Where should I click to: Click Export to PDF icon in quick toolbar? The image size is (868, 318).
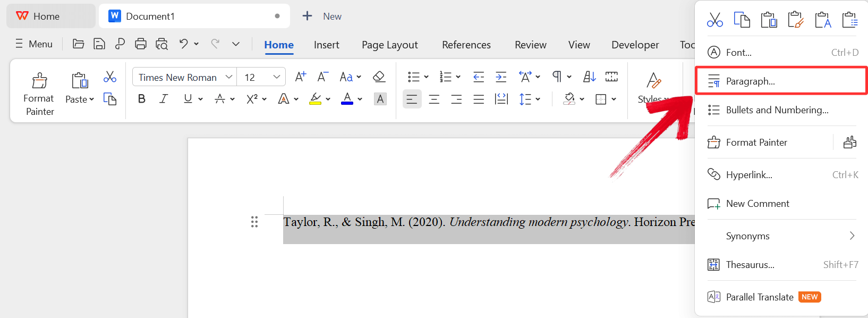120,44
